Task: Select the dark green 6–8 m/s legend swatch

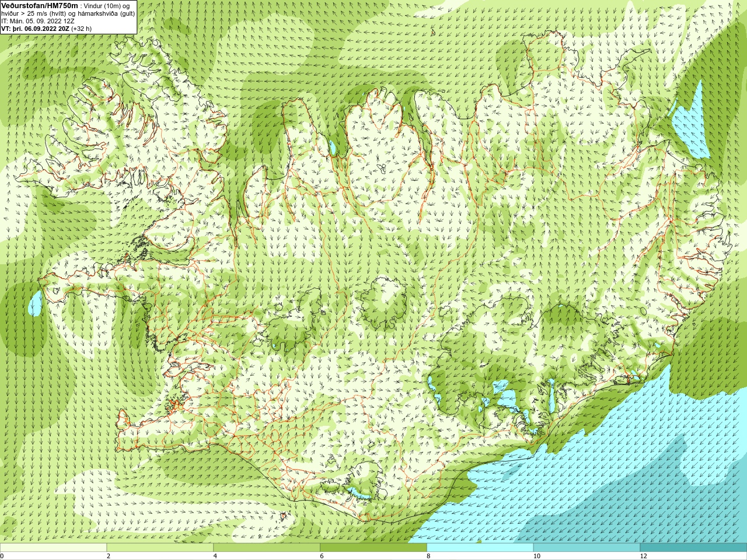Action: 373,548
